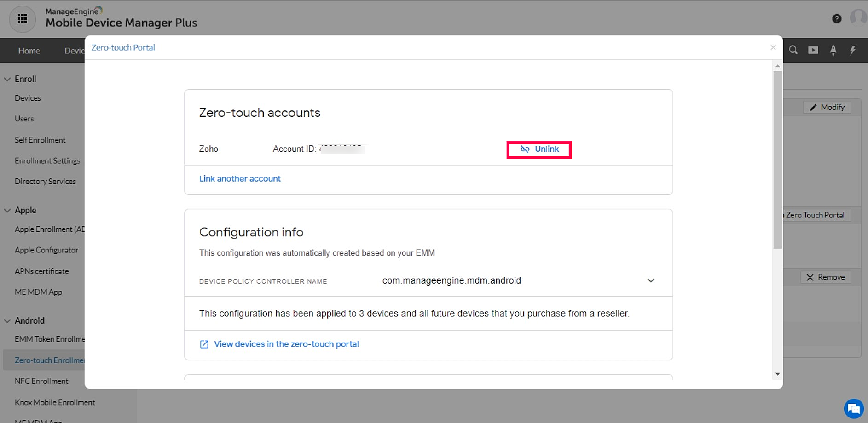Open Users in the sidebar
This screenshot has width=868, height=423.
point(24,119)
